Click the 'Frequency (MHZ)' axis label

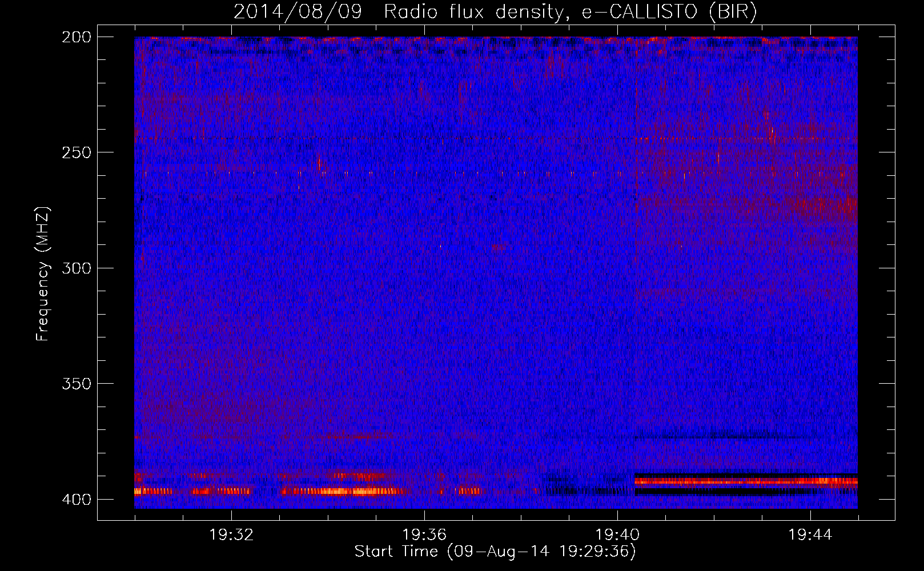coord(43,274)
